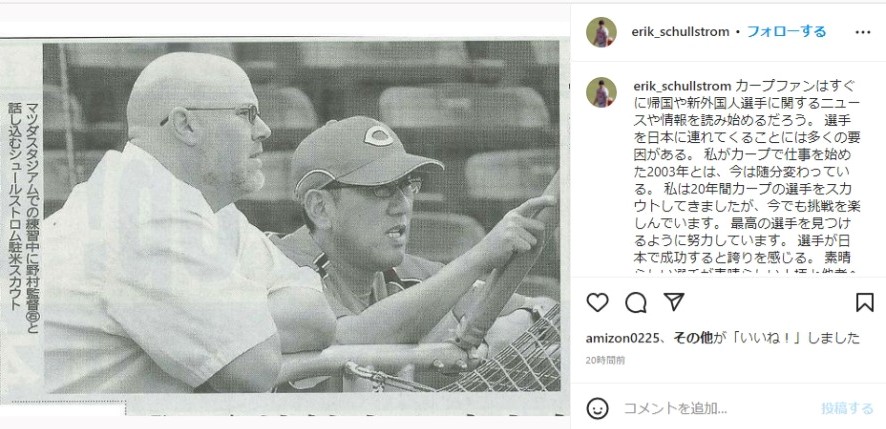This screenshot has width=886, height=429.
Task: Follow erik_schullstrom with フォローする
Action: point(787,32)
